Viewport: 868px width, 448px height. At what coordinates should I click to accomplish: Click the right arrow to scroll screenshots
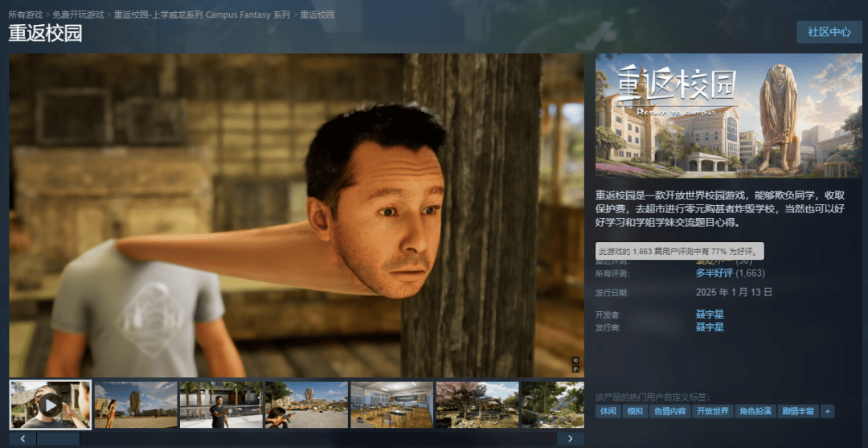(x=570, y=438)
